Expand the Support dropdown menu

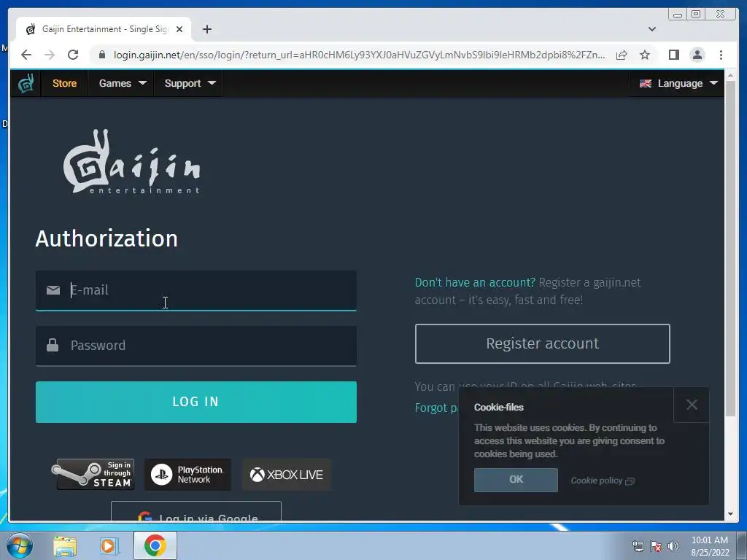tap(190, 83)
